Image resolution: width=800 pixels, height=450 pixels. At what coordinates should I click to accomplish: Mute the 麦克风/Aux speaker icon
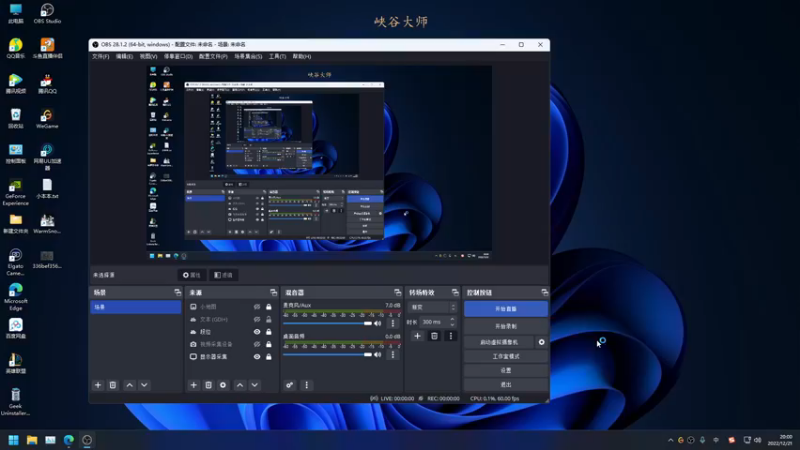[378, 323]
